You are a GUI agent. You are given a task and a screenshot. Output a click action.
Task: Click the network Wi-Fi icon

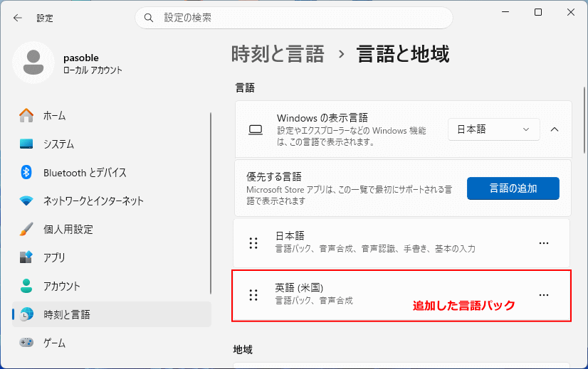[x=26, y=200]
